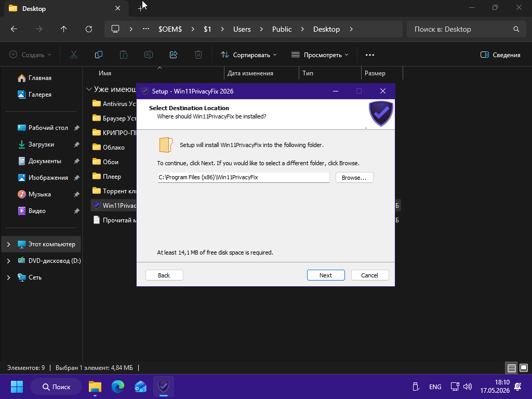Open the volume icon in system tray
The width and height of the screenshot is (532, 399).
pos(468,387)
